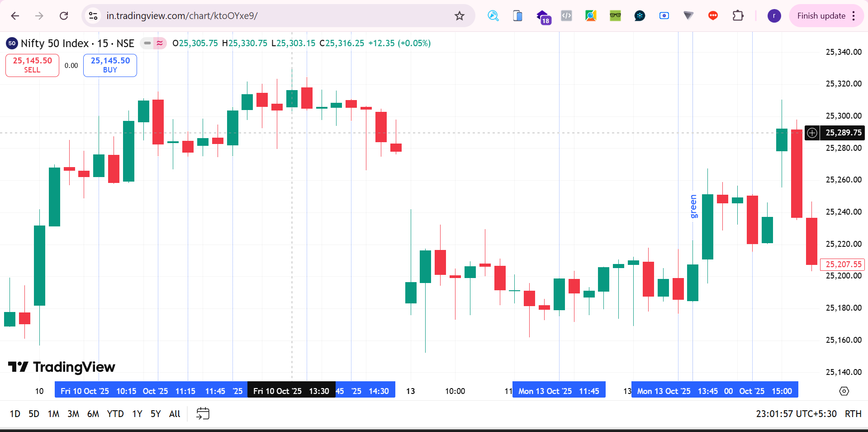
Task: Toggle the RTH session setting
Action: [x=853, y=414]
